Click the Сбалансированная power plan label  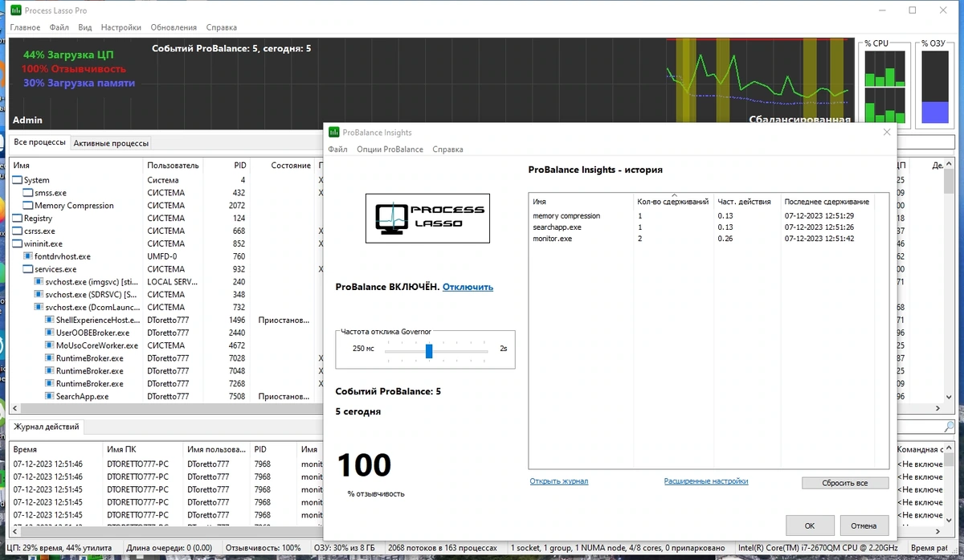799,120
